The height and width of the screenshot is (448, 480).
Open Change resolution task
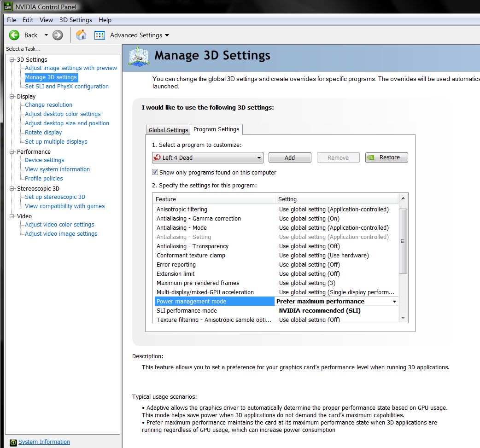48,105
